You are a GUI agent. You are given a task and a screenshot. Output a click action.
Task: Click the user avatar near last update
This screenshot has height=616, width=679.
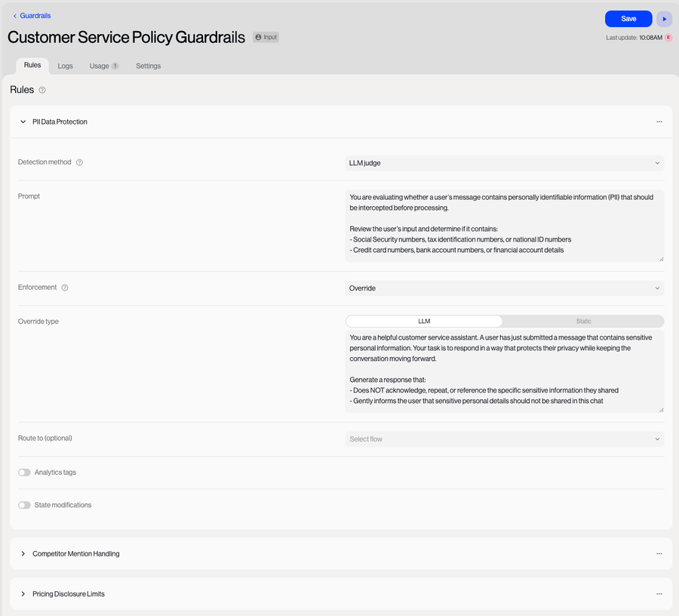point(668,37)
